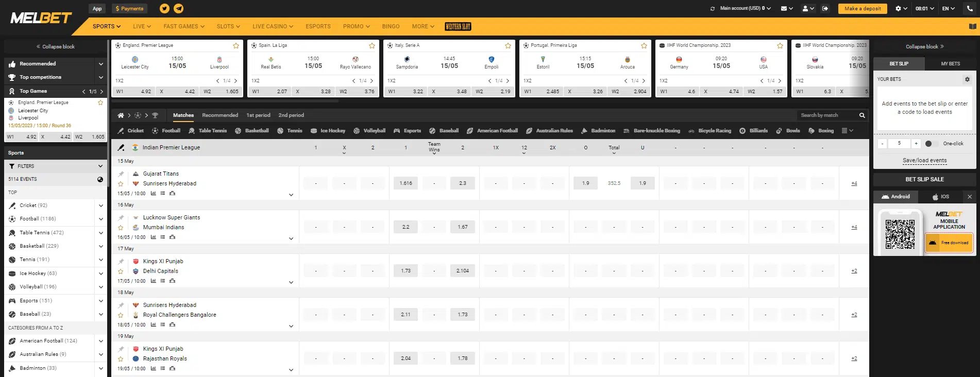The image size is (980, 377).
Task: Open more sports list menu icon
Action: coord(847,131)
